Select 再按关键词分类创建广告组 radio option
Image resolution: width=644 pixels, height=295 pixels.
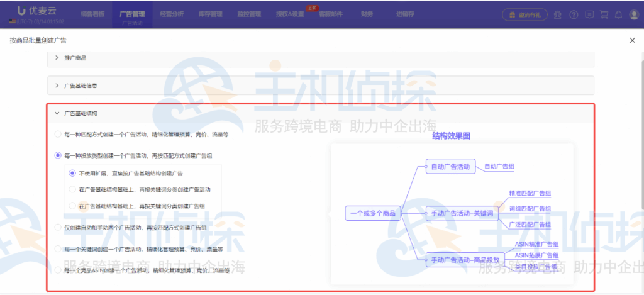click(x=72, y=206)
